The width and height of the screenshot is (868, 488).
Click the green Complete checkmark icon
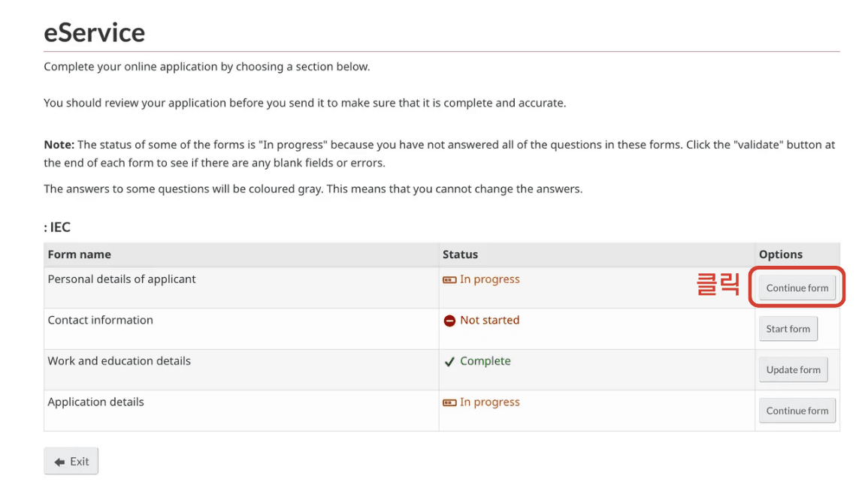[x=449, y=362]
